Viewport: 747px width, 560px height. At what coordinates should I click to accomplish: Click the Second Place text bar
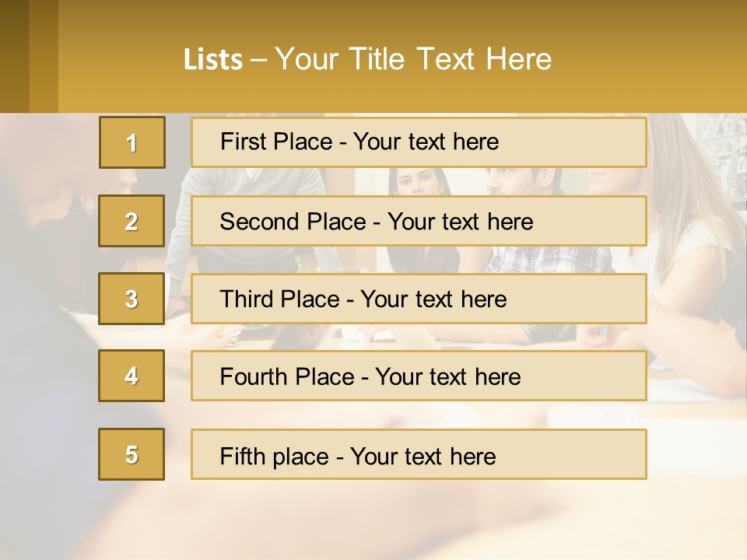(419, 221)
